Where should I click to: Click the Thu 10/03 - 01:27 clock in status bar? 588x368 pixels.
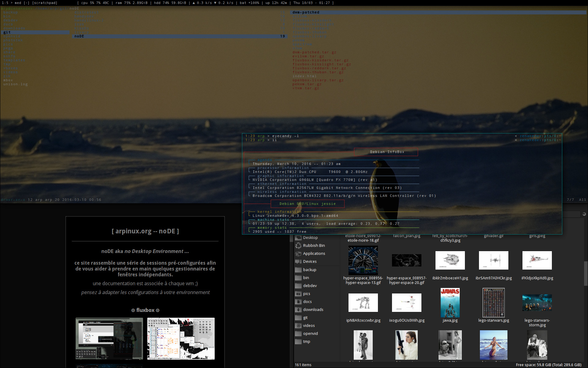[x=311, y=3]
